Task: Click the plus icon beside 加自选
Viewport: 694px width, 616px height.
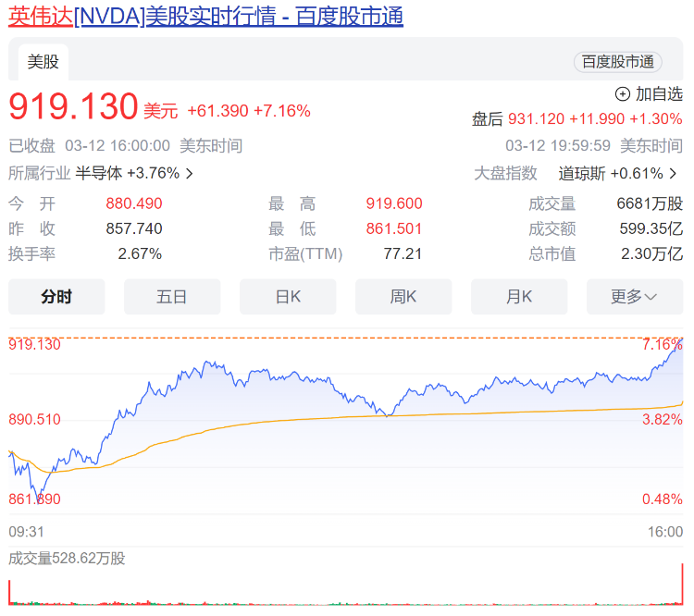Action: click(x=623, y=94)
